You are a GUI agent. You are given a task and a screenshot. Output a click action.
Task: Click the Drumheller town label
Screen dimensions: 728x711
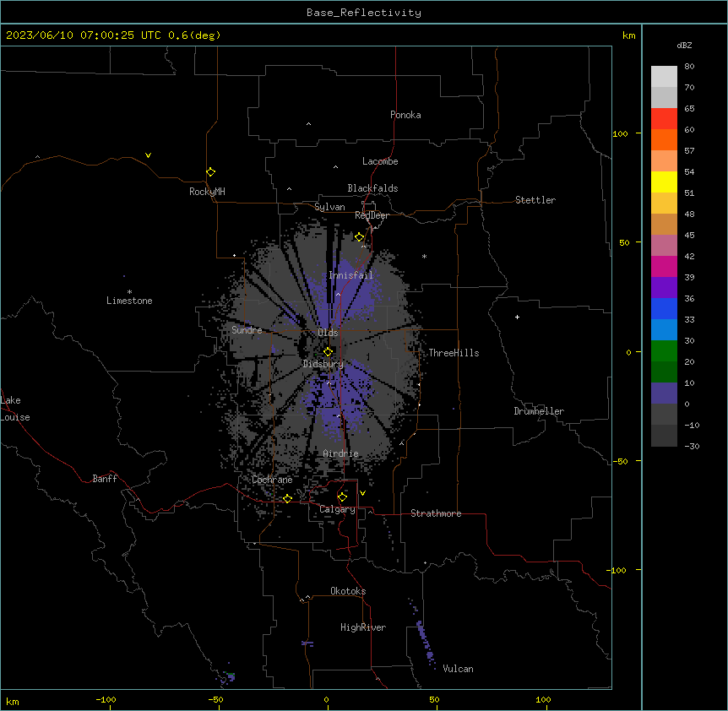(x=539, y=411)
